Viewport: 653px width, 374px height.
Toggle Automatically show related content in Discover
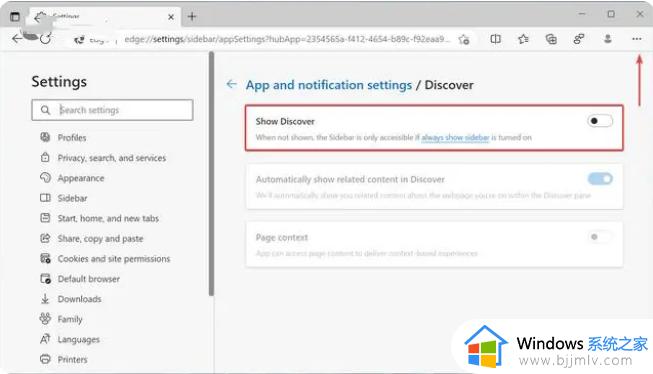click(x=600, y=179)
